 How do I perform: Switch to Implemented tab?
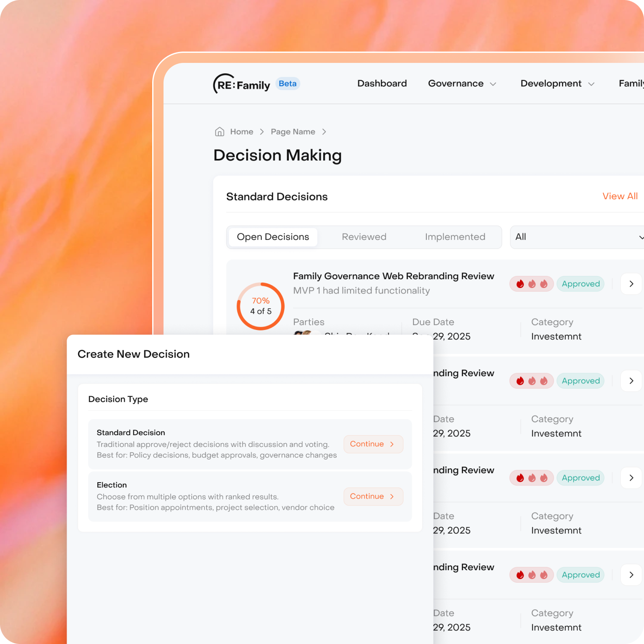455,237
